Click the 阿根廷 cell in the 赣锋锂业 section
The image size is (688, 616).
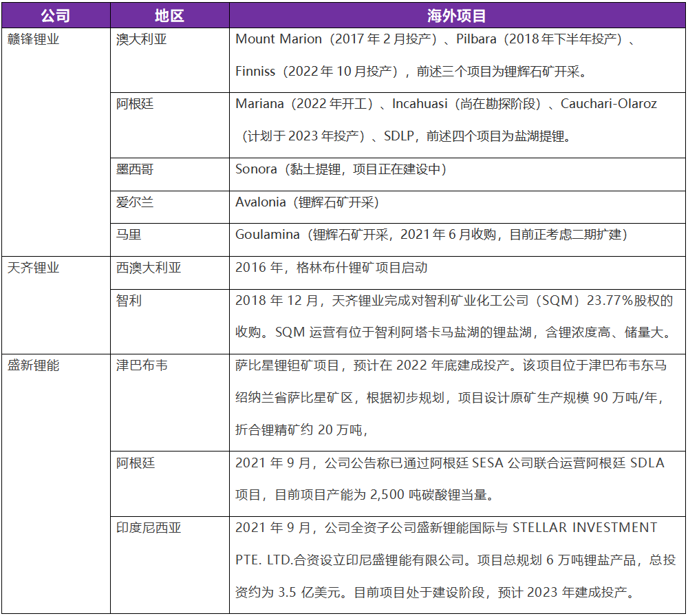pyautogui.click(x=169, y=125)
